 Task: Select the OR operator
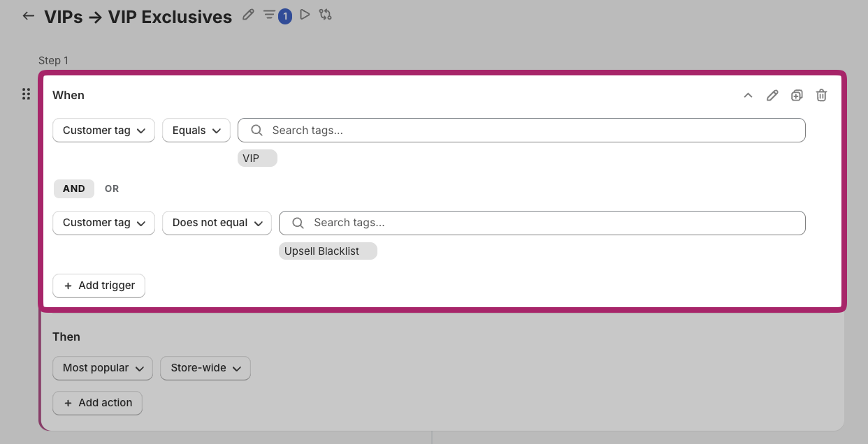pyautogui.click(x=112, y=188)
